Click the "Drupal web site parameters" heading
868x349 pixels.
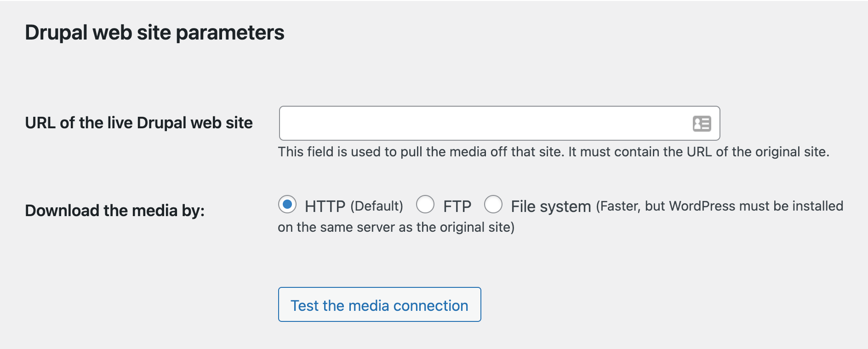pyautogui.click(x=155, y=33)
